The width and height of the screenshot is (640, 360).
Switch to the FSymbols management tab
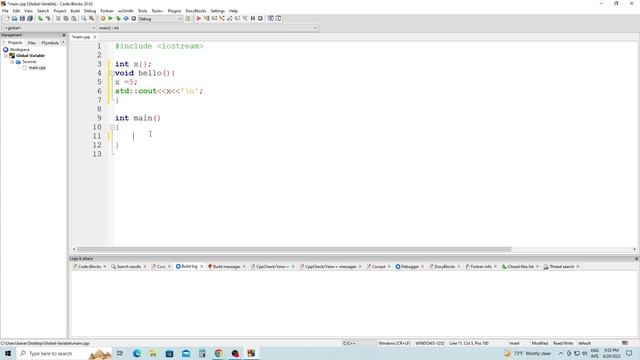coord(50,43)
